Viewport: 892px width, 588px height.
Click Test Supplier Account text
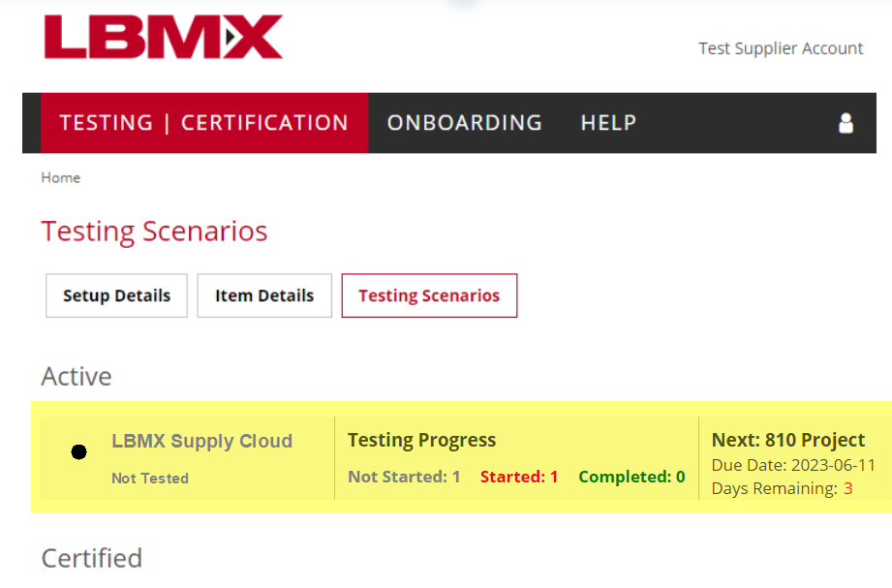[x=781, y=48]
